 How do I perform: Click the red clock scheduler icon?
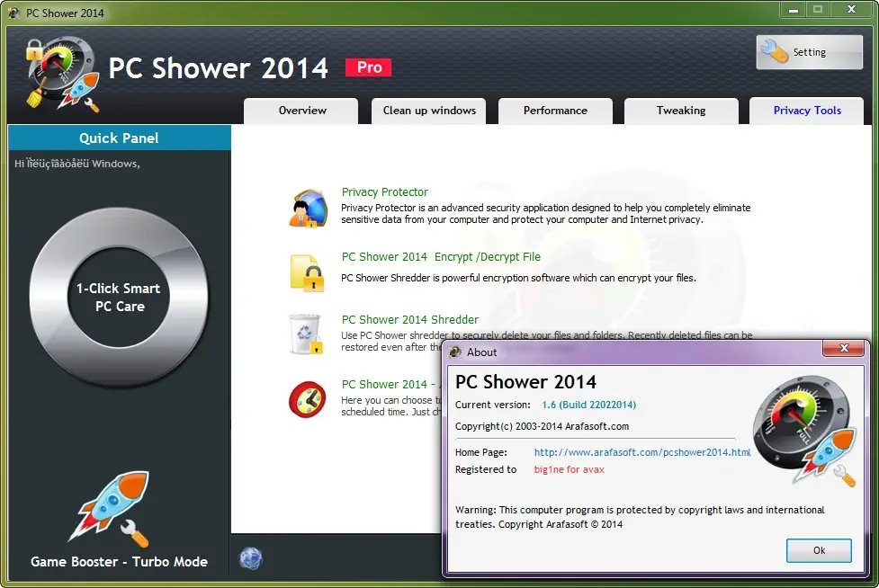[x=307, y=399]
